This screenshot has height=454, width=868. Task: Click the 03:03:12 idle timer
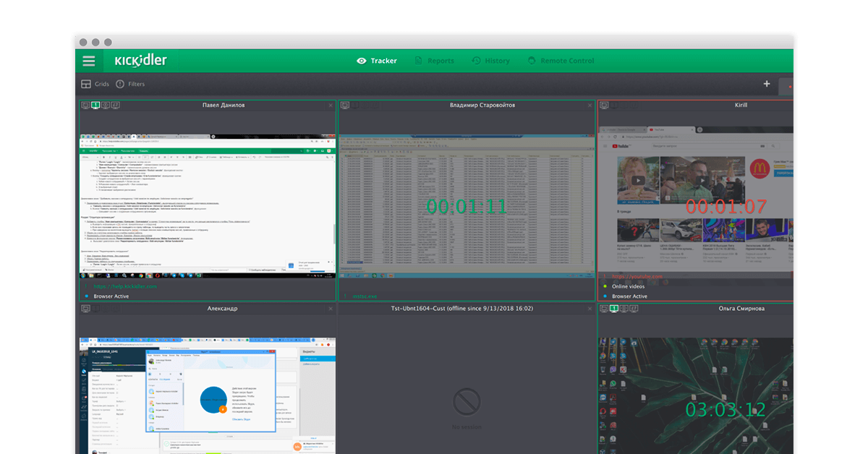click(x=726, y=410)
